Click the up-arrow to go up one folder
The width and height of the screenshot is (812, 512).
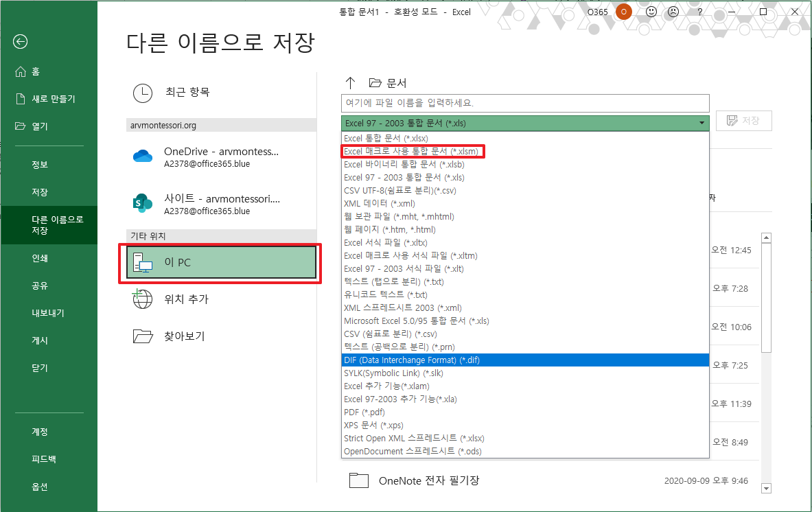pyautogui.click(x=351, y=83)
